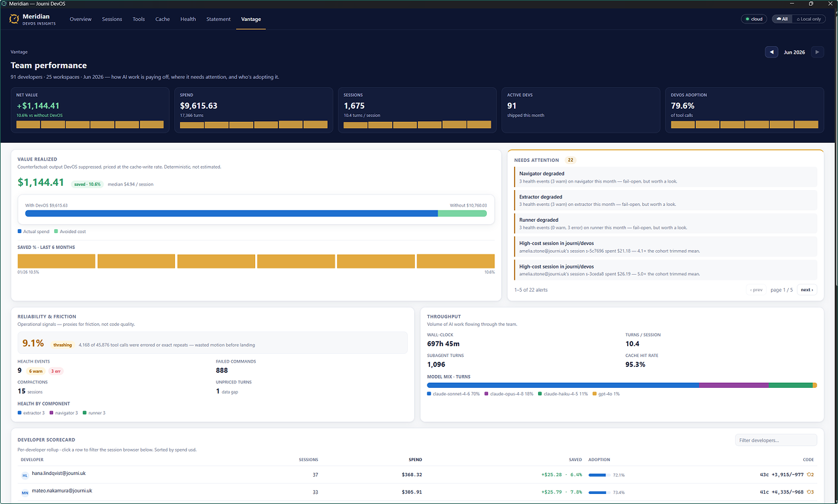The image size is (838, 504).
Task: Open the Overview tab
Action: 81,19
